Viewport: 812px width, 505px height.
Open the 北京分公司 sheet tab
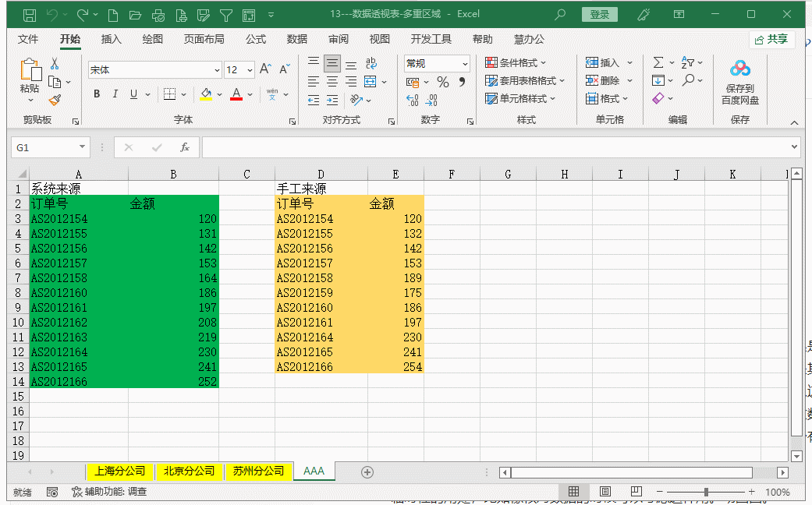pyautogui.click(x=189, y=471)
